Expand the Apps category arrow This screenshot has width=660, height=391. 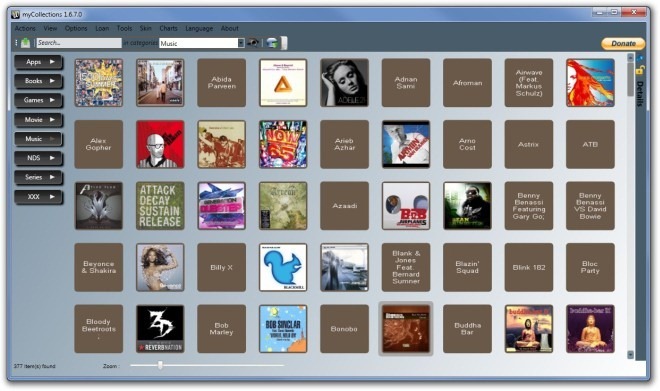[52, 62]
